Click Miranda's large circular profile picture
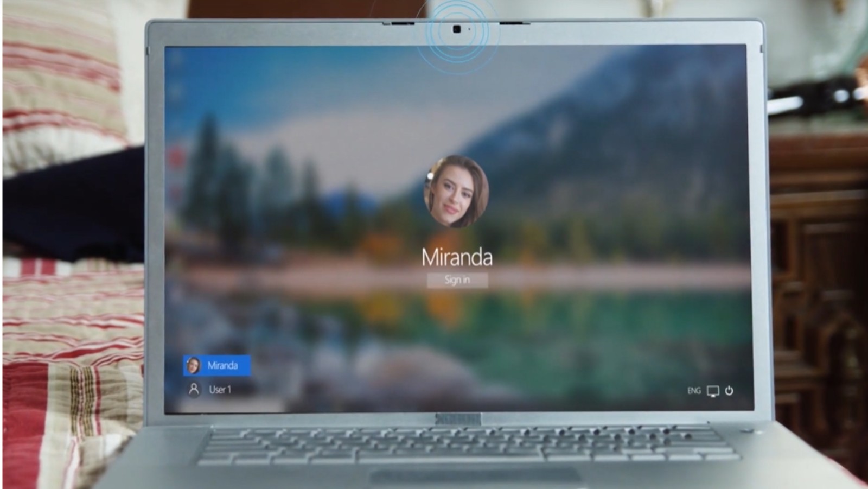Screen dimensions: 868x489 point(456,192)
